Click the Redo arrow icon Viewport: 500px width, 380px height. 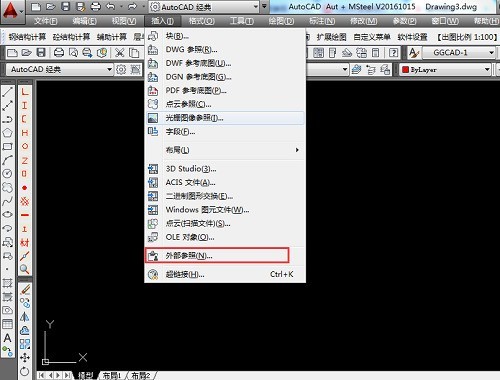click(x=132, y=7)
